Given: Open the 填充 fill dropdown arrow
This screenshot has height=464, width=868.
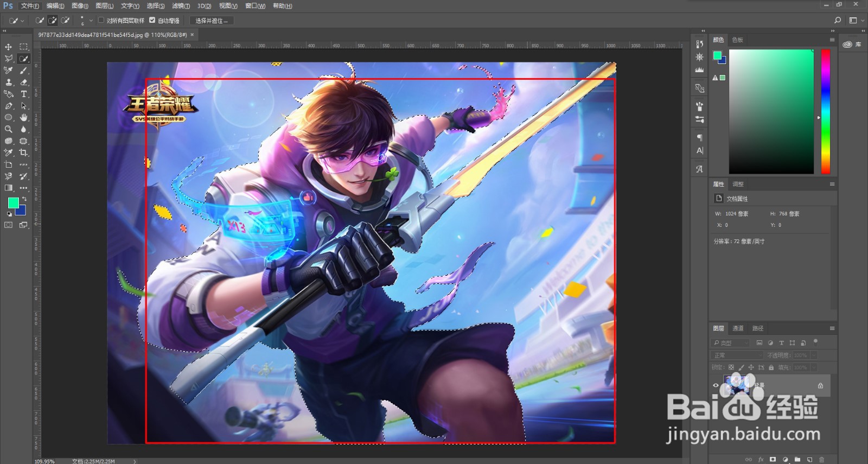Looking at the screenshot, I should (x=813, y=367).
